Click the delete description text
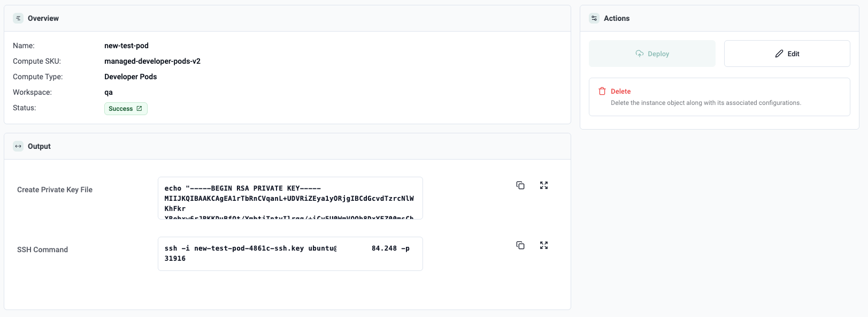 click(x=705, y=103)
